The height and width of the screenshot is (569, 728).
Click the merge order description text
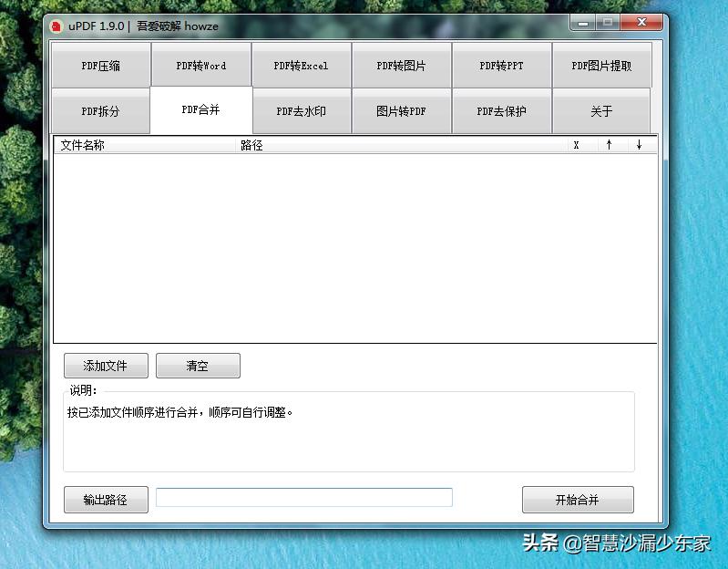(x=180, y=412)
